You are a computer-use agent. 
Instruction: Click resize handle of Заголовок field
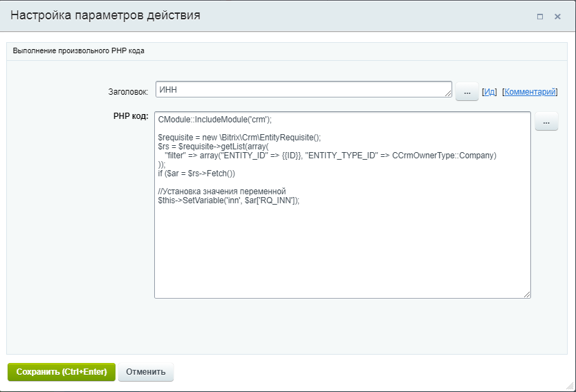448,94
